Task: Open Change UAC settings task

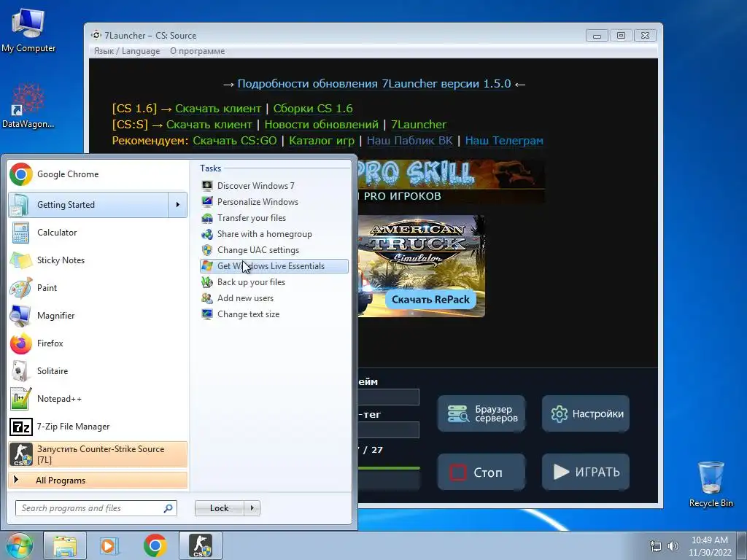Action: click(274, 250)
